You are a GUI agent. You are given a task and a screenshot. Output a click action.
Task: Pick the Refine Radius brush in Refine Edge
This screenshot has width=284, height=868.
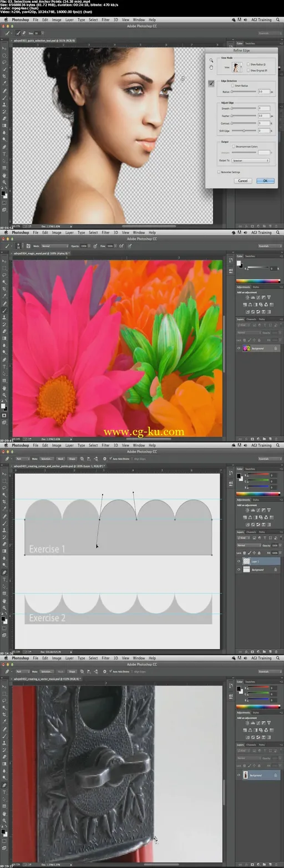coord(211,83)
